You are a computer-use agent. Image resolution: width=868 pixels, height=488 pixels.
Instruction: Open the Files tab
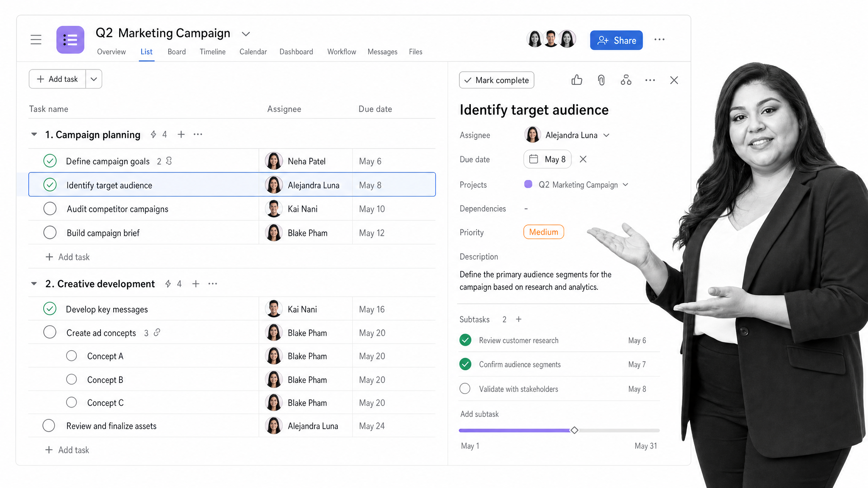pos(416,52)
